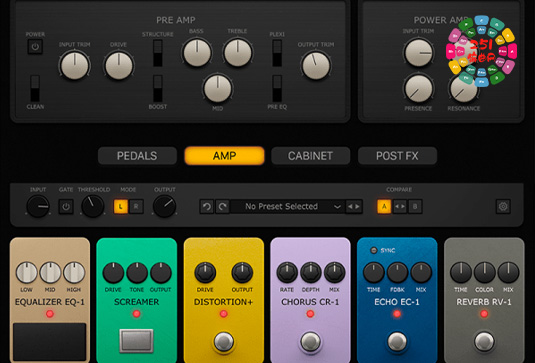Viewport: 535px width, 363px height.
Task: Stomp the Distortion+ footswitch
Action: [224, 342]
